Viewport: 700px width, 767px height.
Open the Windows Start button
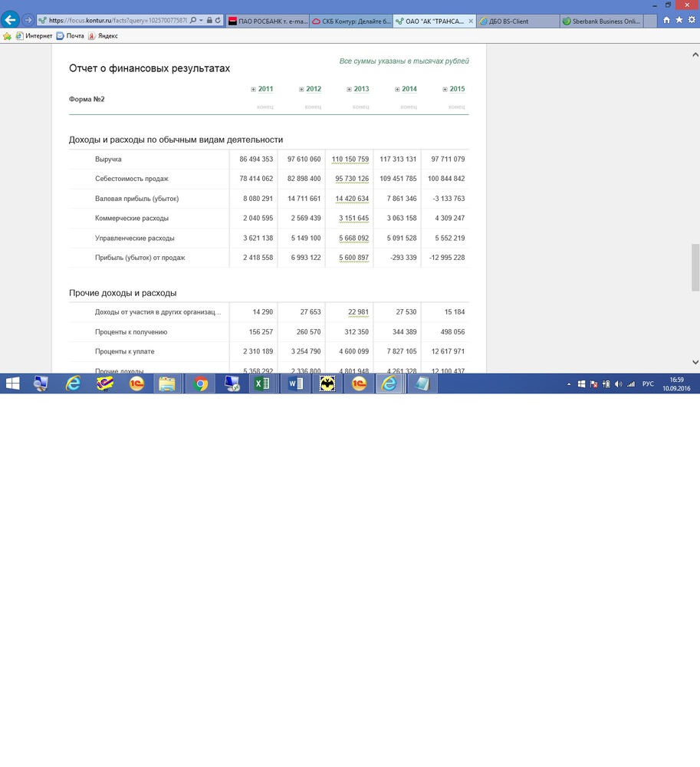tap(12, 384)
